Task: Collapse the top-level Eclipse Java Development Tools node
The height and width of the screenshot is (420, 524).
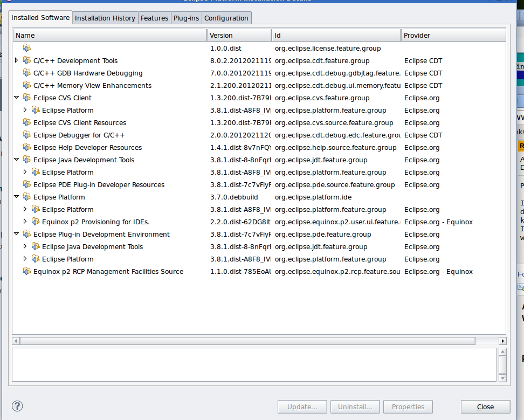Action: pos(16,160)
